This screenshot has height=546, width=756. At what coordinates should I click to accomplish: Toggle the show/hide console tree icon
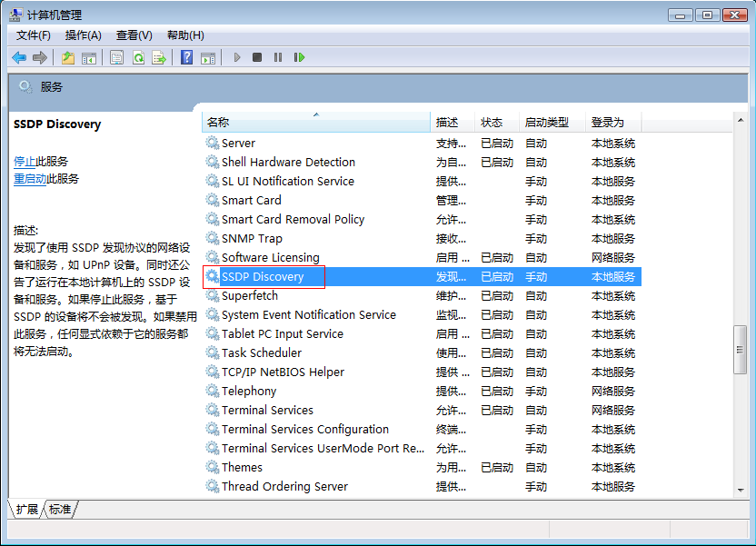89,57
